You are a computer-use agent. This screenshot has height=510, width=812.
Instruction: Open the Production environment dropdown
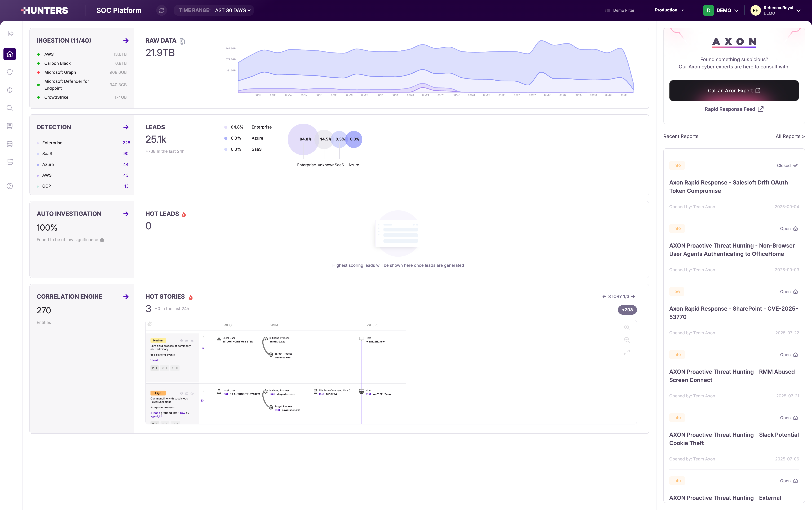(x=669, y=10)
